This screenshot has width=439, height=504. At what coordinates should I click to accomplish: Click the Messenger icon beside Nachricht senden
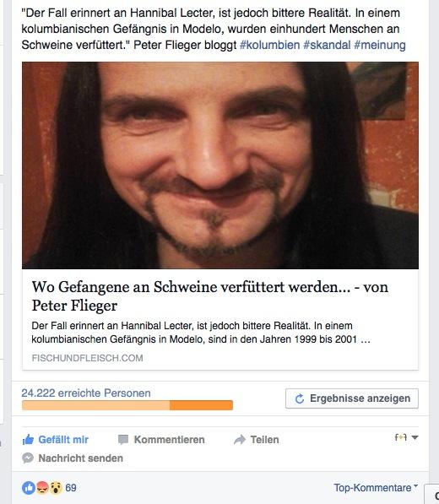(x=28, y=458)
